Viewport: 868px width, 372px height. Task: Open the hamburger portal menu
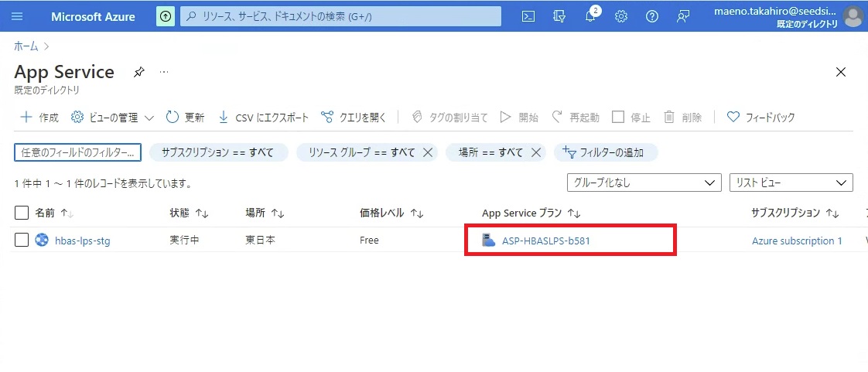coord(18,16)
